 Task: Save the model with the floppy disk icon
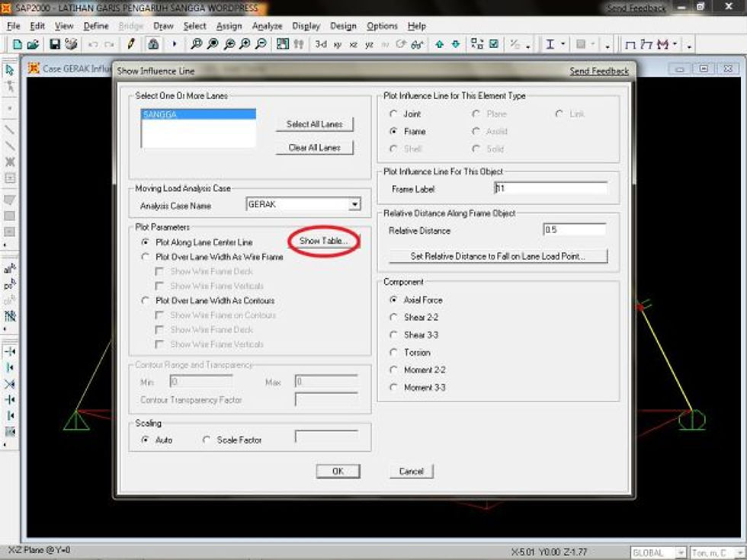[55, 44]
